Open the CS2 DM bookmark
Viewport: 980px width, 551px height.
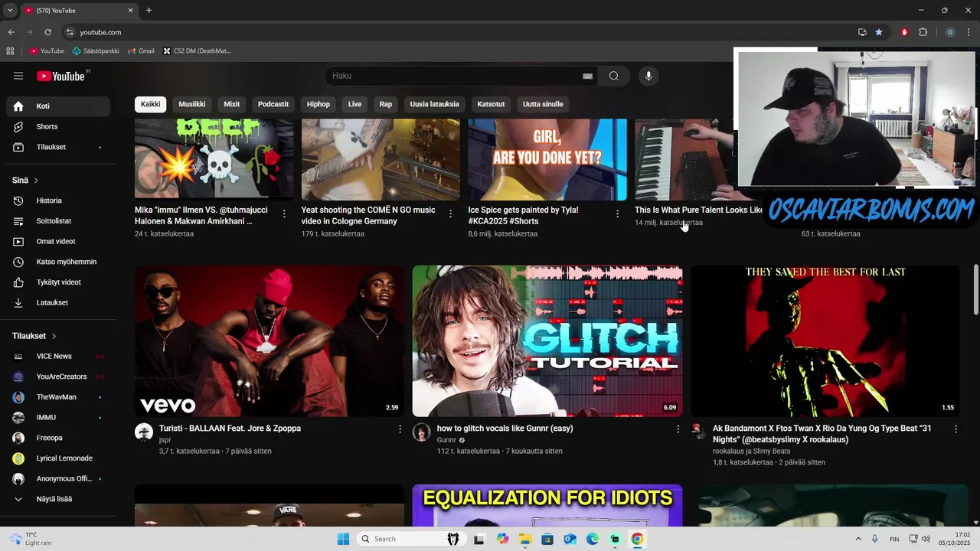coord(197,51)
